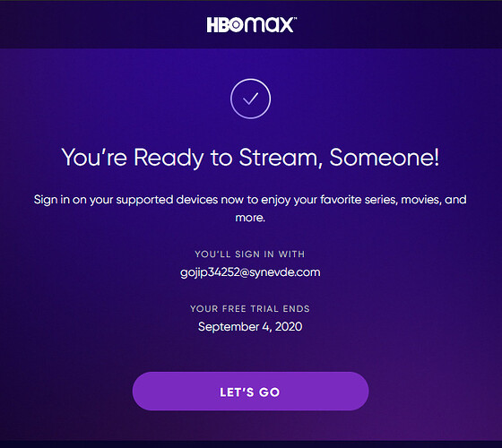Click the YOU'LL SIGN IN WITH label
The image size is (502, 448).
pyautogui.click(x=250, y=254)
